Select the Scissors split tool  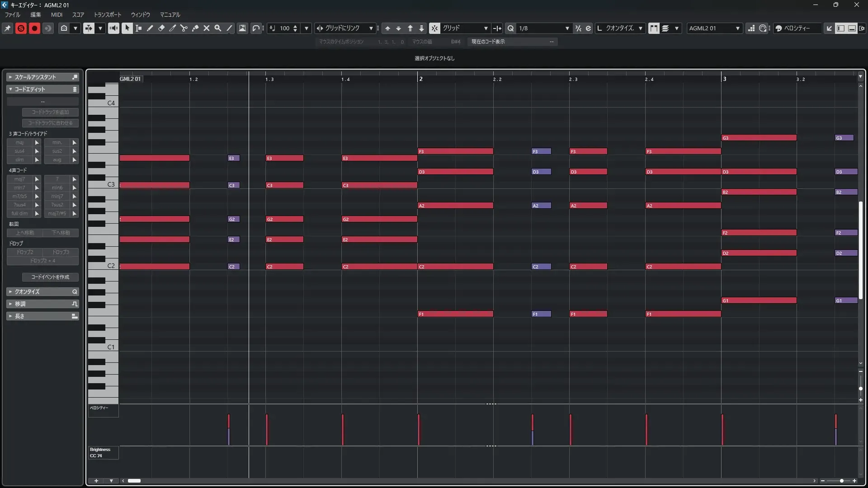pyautogui.click(x=184, y=28)
